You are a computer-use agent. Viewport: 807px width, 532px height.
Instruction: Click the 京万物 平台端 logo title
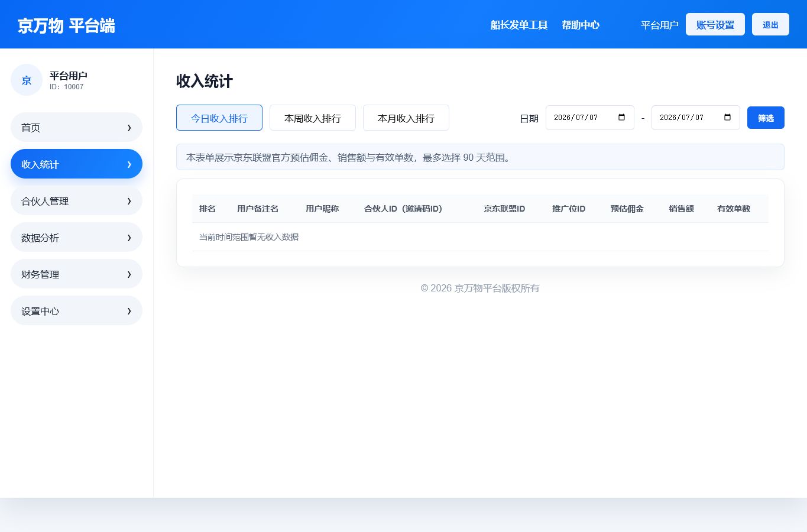pos(66,25)
